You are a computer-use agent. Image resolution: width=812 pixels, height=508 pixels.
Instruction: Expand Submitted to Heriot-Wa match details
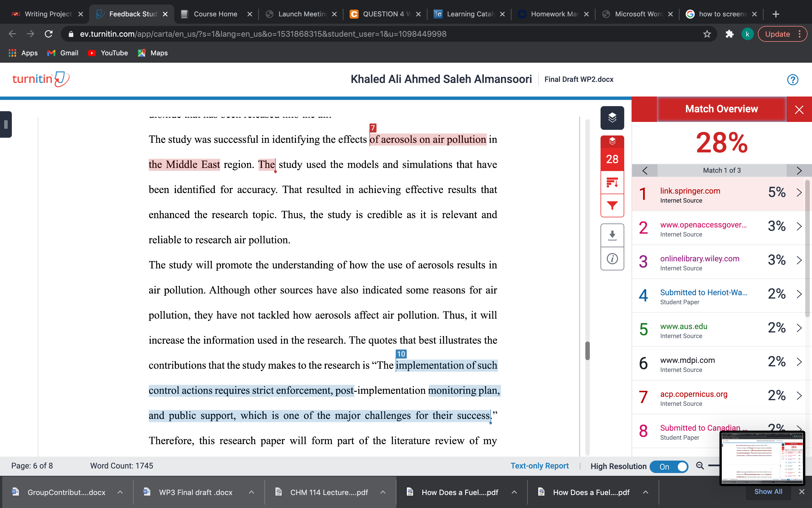[799, 294]
